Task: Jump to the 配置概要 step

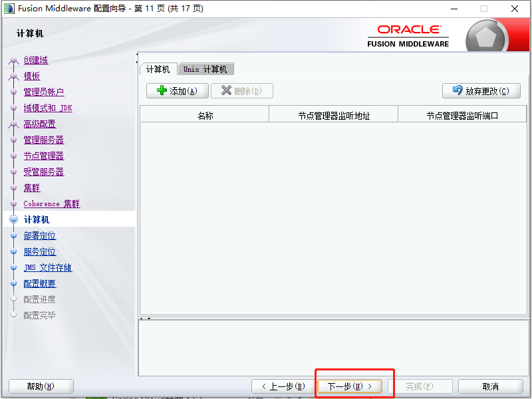Action: [x=40, y=284]
